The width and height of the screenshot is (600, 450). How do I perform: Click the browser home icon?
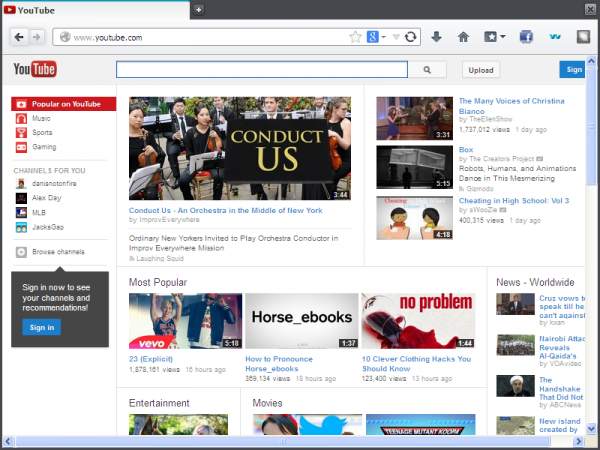tap(463, 37)
